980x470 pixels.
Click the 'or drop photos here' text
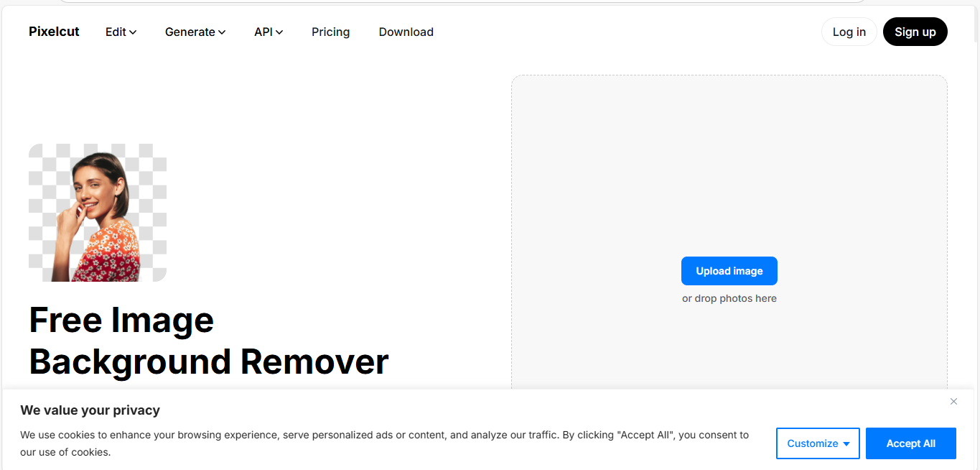click(729, 298)
